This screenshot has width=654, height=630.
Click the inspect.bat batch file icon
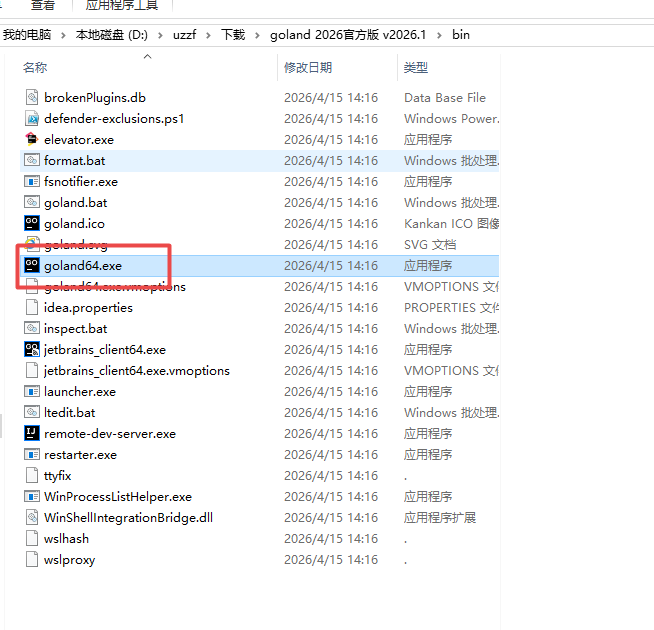coord(32,328)
